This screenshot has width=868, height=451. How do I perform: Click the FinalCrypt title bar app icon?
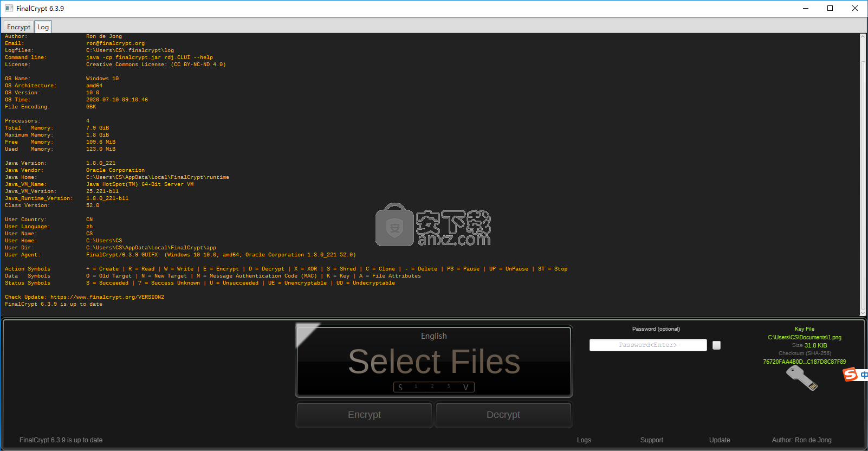pos(9,8)
